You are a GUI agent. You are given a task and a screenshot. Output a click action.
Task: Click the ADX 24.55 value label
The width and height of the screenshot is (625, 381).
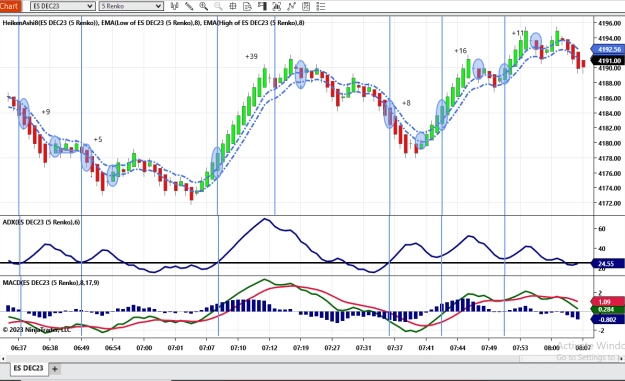(608, 263)
